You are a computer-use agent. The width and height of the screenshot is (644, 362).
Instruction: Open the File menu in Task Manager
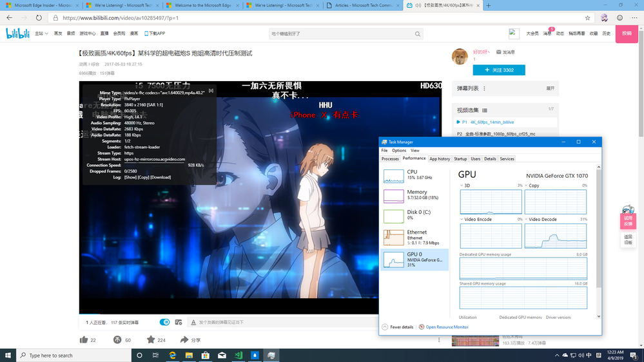pos(384,151)
